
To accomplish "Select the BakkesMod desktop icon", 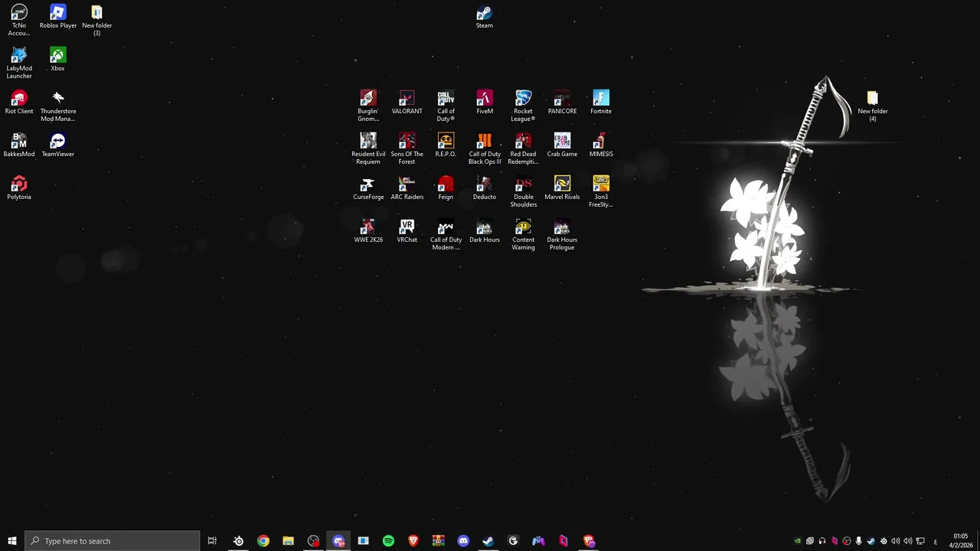I will click(x=19, y=146).
